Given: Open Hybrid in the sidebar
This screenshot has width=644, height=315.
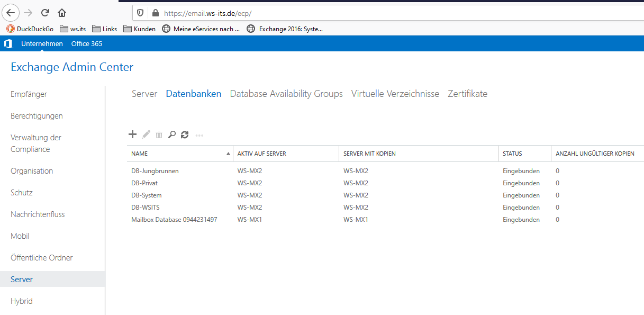Looking at the screenshot, I should pos(22,301).
